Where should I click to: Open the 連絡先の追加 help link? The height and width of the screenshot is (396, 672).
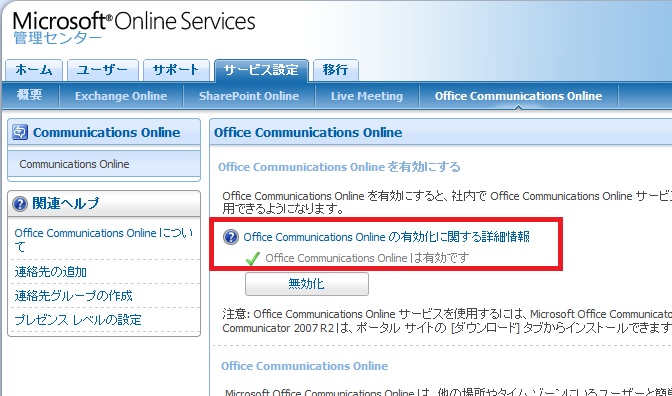pyautogui.click(x=51, y=272)
